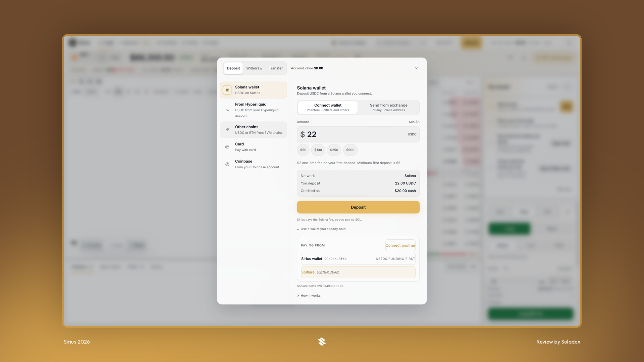The image size is (644, 362).
Task: Expand the How it works section
Action: (309, 296)
